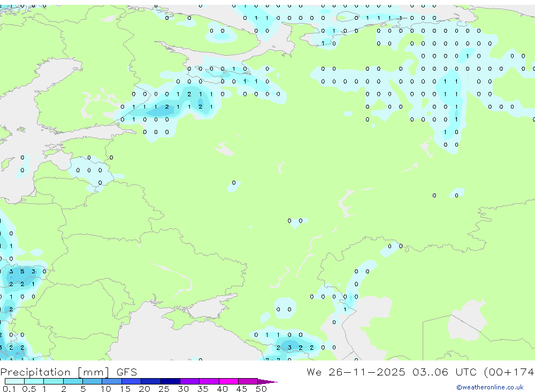Click the legend tick label "30"

184,389
